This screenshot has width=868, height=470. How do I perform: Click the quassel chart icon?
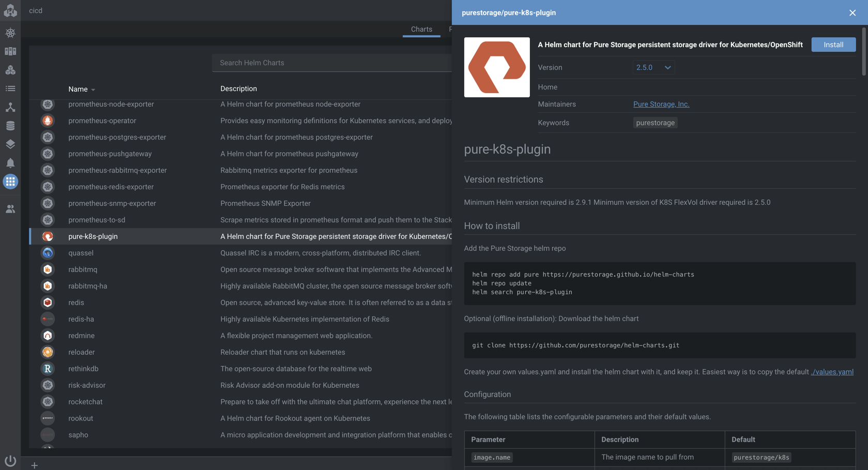click(48, 253)
